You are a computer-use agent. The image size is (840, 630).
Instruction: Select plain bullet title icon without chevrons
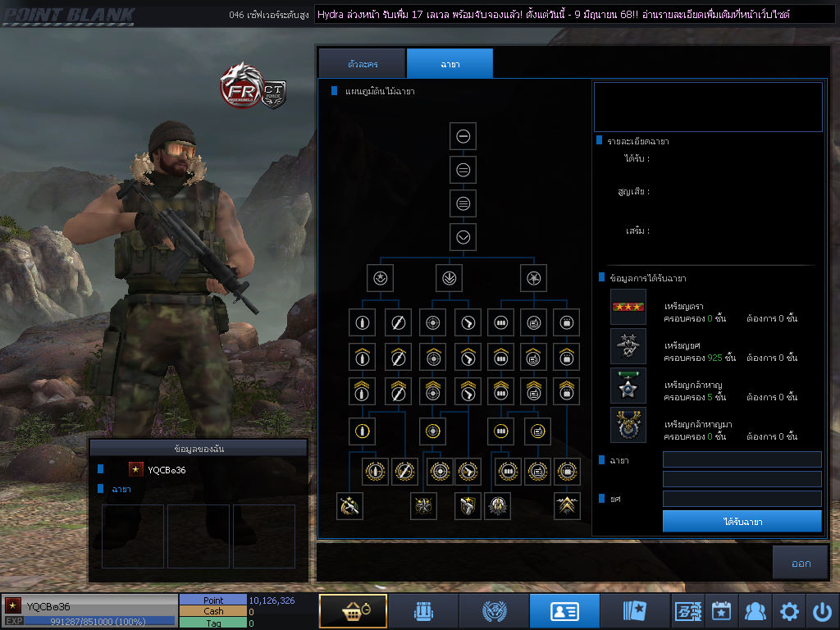coord(362,322)
